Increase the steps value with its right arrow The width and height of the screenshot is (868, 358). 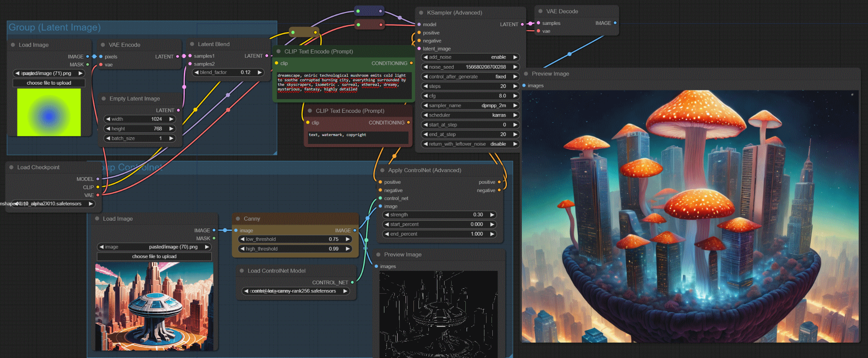click(515, 86)
